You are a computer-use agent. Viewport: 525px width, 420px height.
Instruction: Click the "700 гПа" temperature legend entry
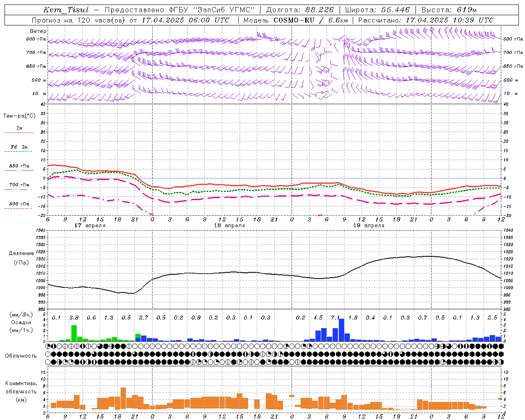pos(19,185)
